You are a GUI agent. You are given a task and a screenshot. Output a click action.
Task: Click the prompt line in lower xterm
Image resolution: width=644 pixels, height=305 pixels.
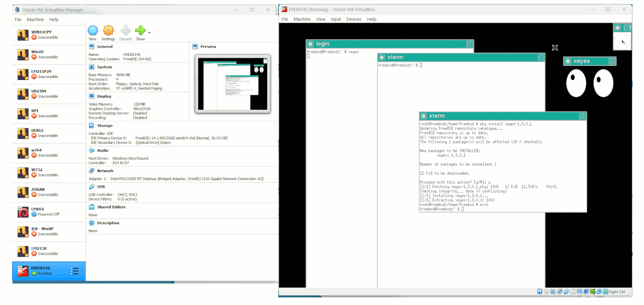click(x=442, y=209)
